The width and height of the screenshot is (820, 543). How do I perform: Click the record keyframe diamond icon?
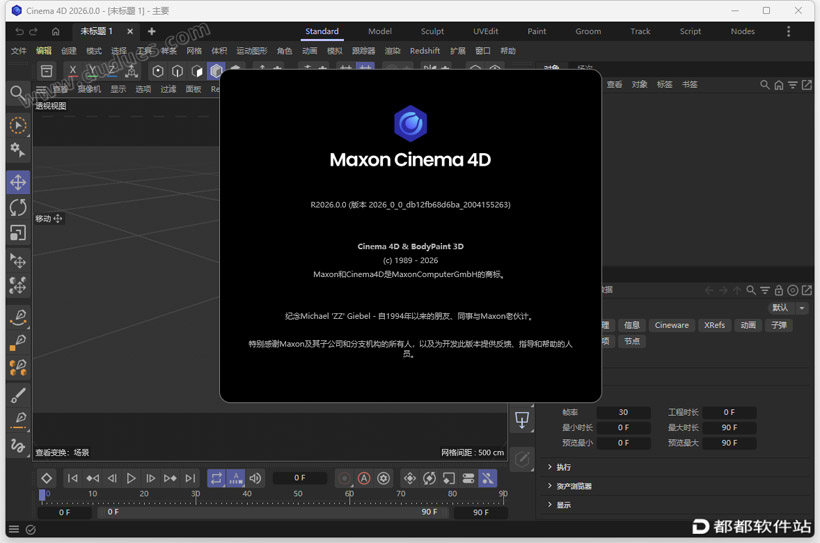(47, 478)
